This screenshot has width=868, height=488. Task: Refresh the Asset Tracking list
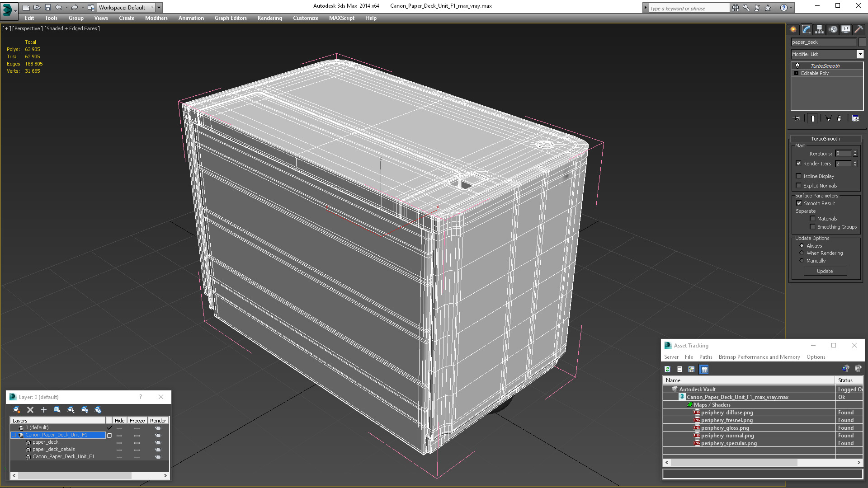tap(667, 369)
